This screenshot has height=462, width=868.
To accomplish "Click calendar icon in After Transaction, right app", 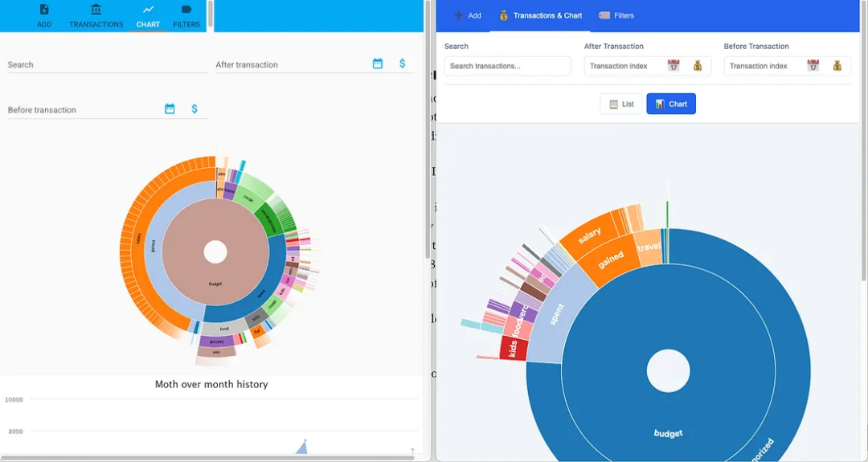I will click(674, 66).
